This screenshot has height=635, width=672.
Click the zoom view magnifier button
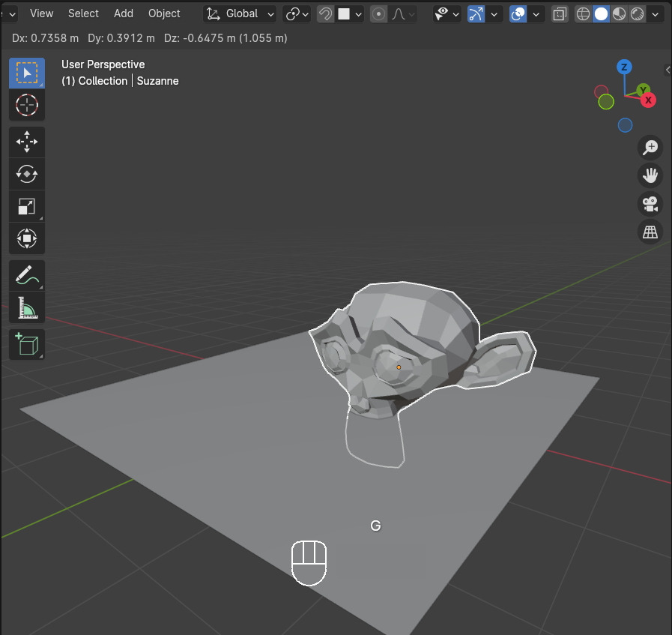point(650,148)
